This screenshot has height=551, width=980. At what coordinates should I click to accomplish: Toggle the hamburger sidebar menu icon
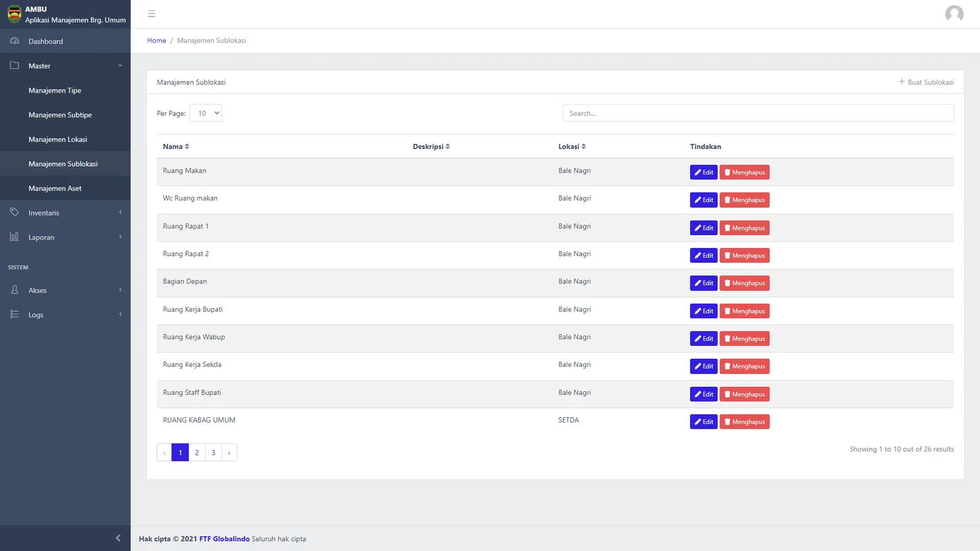[x=152, y=14]
